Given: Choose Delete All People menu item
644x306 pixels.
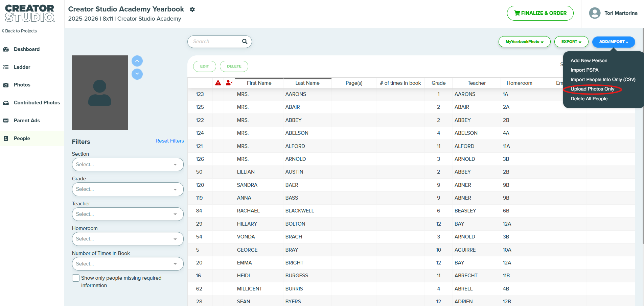Looking at the screenshot, I should point(589,99).
